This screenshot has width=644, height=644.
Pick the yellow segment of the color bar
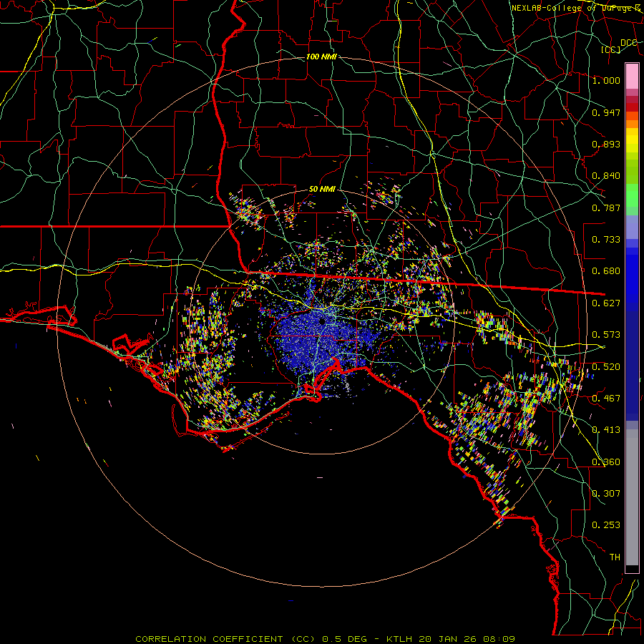tap(632, 141)
